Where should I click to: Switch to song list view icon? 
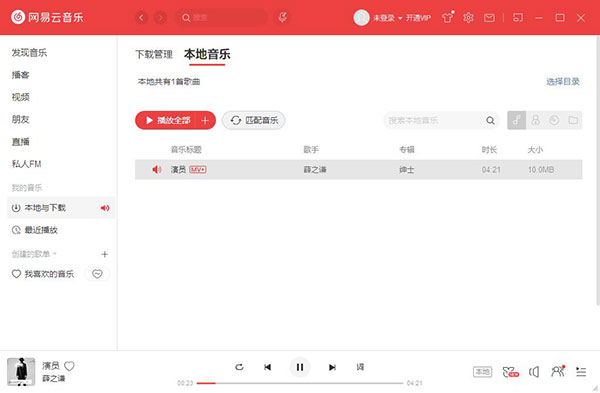pyautogui.click(x=517, y=120)
